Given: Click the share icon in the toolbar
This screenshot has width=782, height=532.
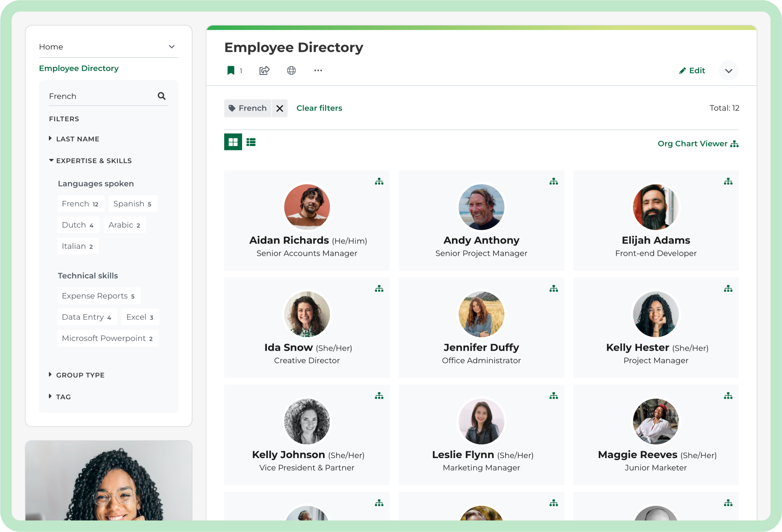Looking at the screenshot, I should click(264, 70).
